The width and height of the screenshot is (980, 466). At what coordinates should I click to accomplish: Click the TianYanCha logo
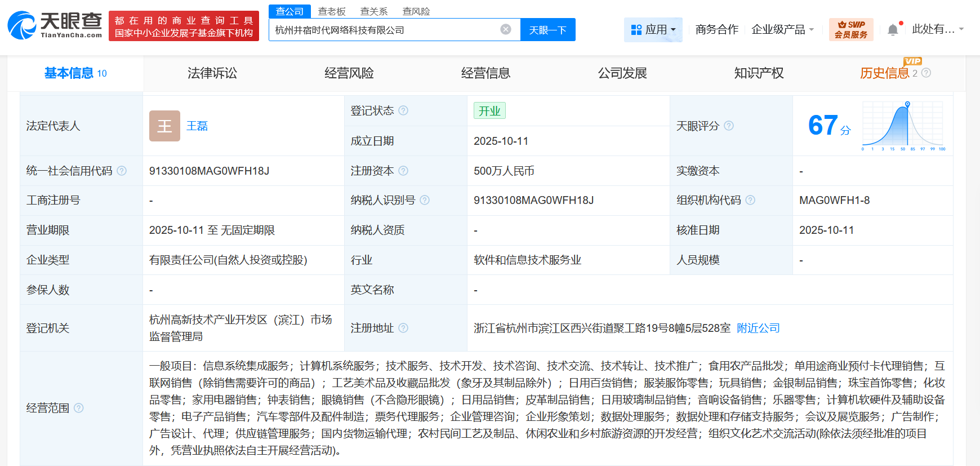click(55, 26)
